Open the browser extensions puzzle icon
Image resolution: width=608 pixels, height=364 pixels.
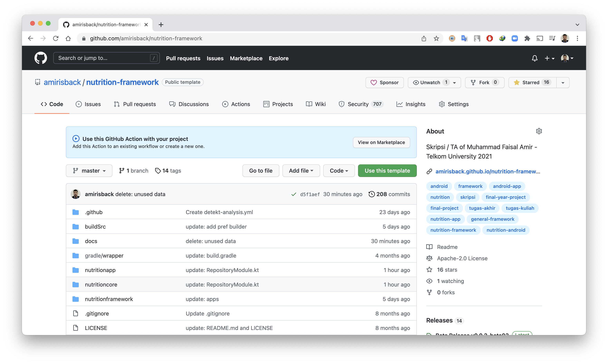527,39
